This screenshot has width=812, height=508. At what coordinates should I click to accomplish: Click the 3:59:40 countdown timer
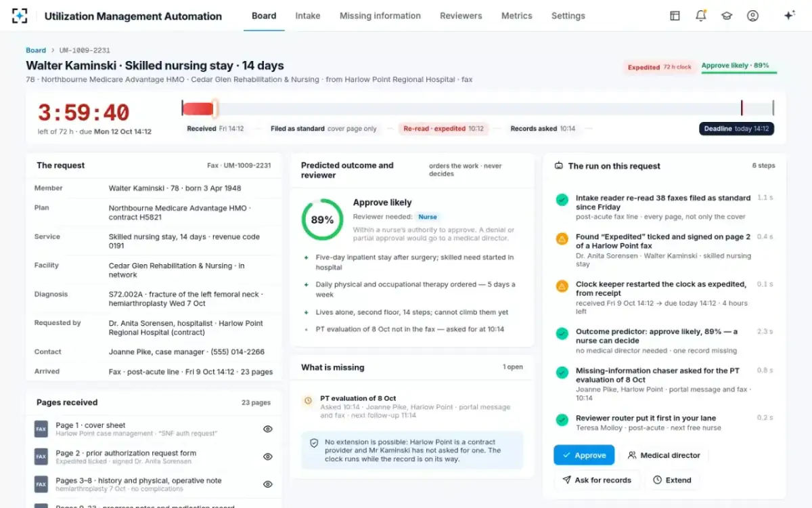coord(83,112)
